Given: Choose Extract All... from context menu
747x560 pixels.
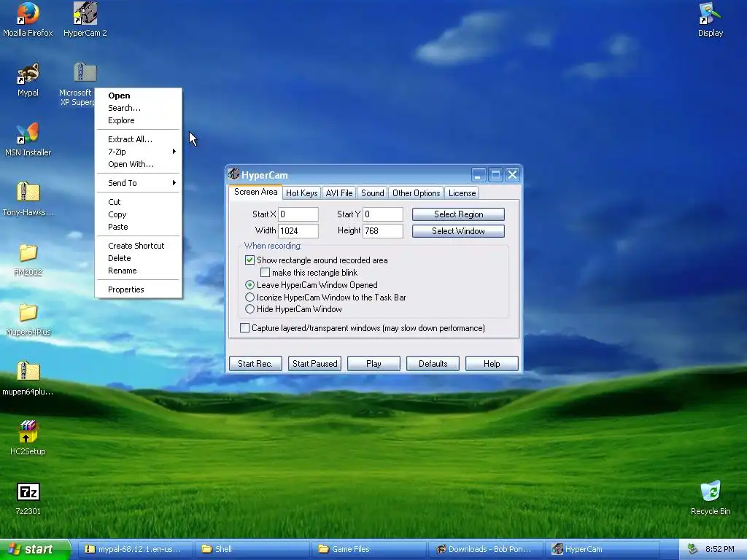Looking at the screenshot, I should tap(138, 139).
